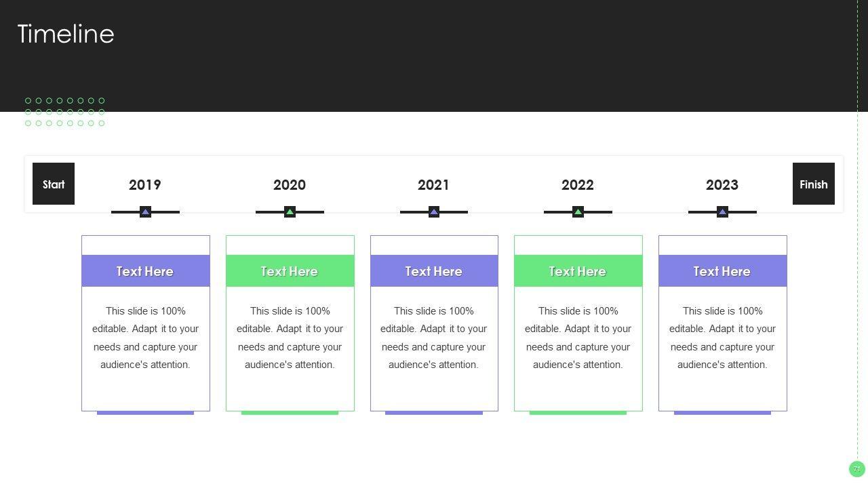Viewport: 868px width, 488px height.
Task: Click the green dotted circles decoration
Action: coord(65,112)
